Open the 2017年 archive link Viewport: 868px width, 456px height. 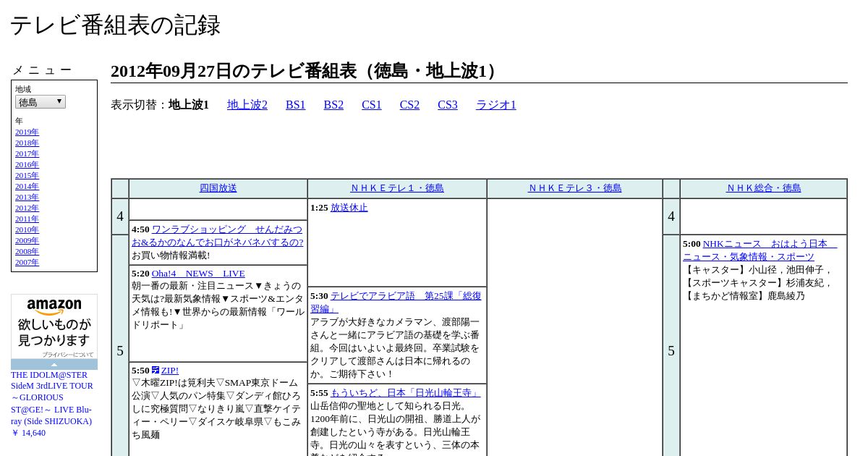(x=27, y=153)
